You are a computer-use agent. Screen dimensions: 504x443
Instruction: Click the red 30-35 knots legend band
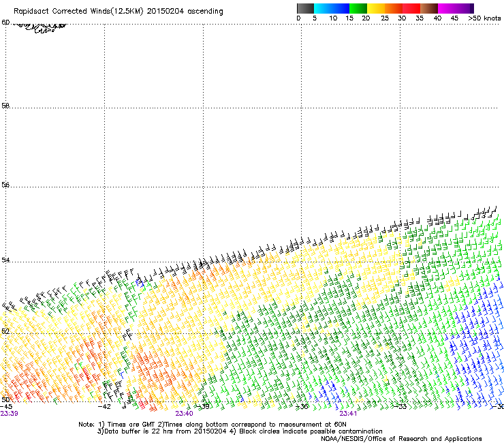[411, 8]
